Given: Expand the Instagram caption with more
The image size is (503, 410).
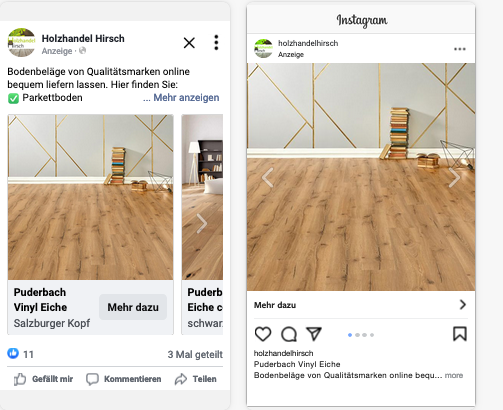Looking at the screenshot, I should [x=454, y=375].
